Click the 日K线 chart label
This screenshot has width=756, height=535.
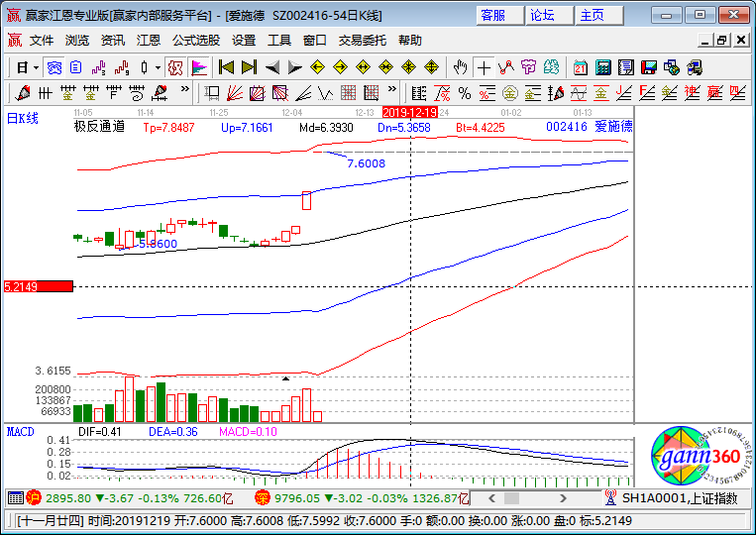22,119
